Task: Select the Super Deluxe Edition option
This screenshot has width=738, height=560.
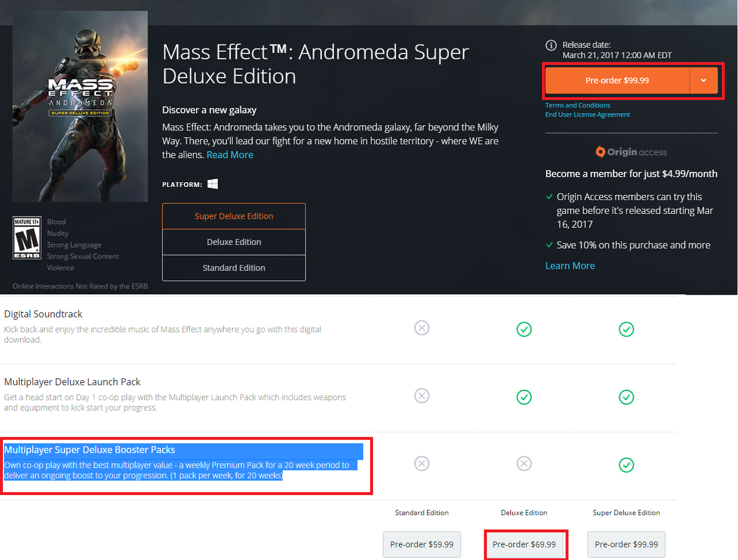Action: click(x=234, y=216)
